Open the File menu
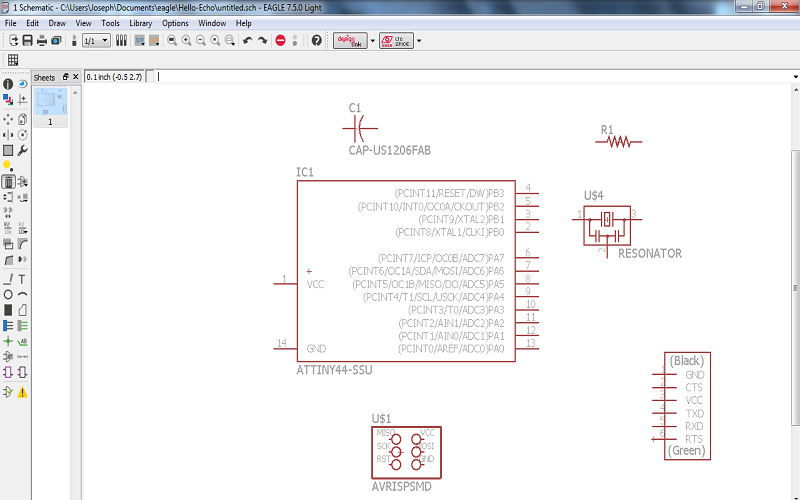The image size is (800, 500). pos(10,23)
